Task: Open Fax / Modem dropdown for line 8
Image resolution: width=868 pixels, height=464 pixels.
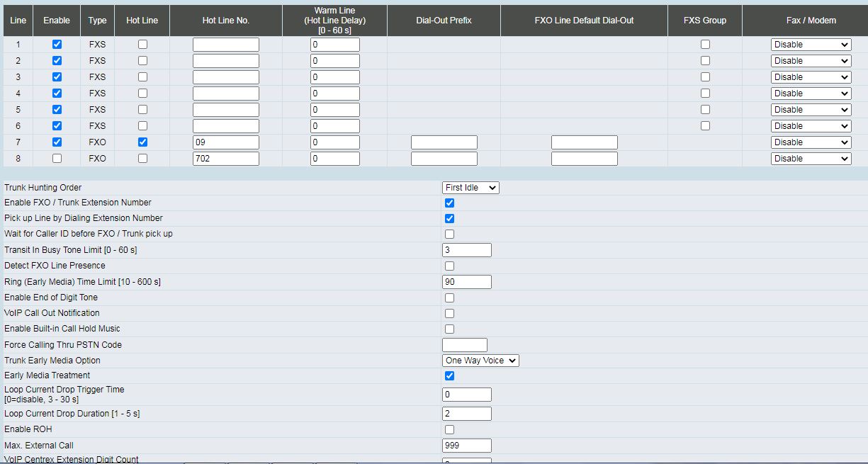Action: [x=811, y=159]
